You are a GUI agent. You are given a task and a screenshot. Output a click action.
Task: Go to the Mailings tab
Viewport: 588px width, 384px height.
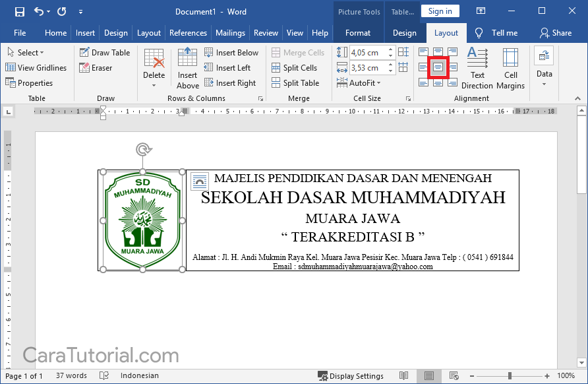230,33
